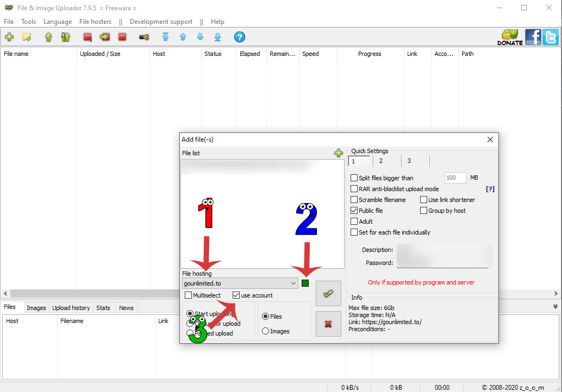The image size is (562, 392).
Task: Open help with the blue question mark icon
Action: tap(240, 37)
